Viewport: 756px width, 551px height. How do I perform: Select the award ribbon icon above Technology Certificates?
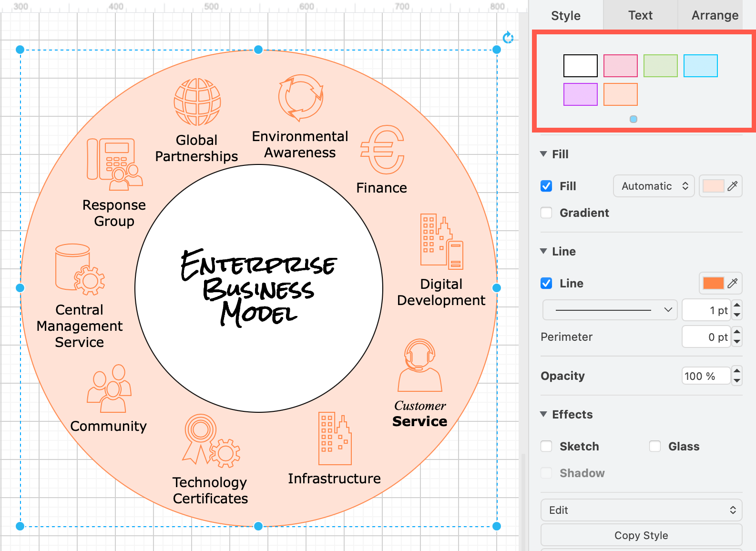pyautogui.click(x=211, y=440)
